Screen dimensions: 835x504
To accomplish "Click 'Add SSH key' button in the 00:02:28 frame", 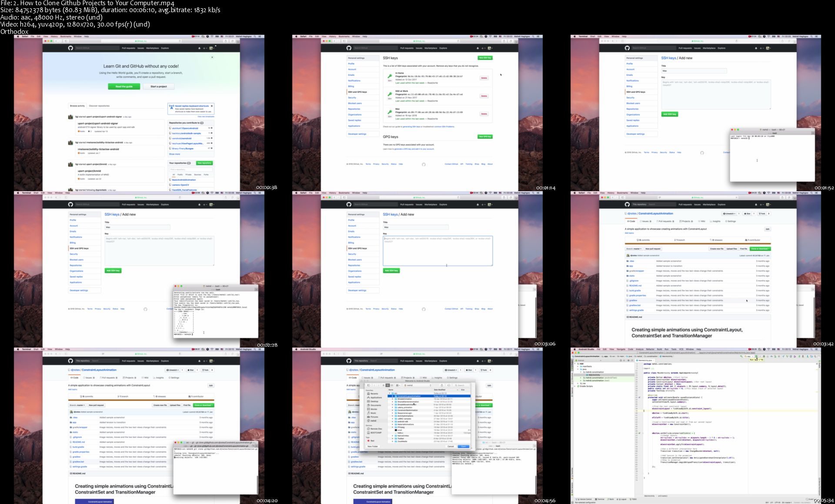I will (113, 271).
